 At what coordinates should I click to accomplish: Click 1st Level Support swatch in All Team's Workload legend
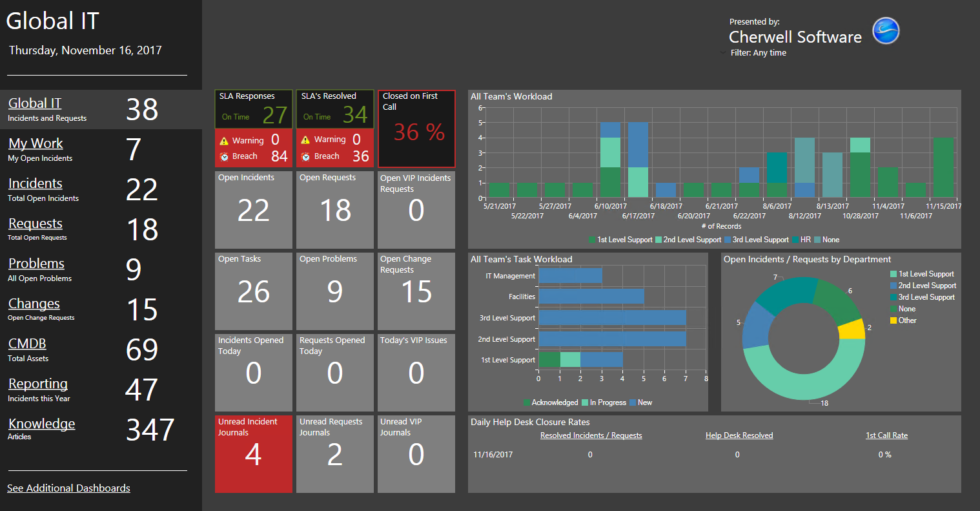click(592, 240)
